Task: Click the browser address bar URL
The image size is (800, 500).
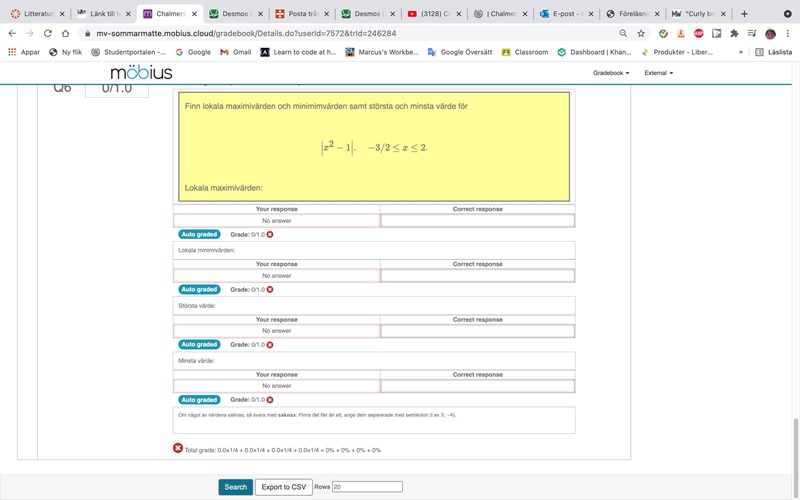Action: pyautogui.click(x=250, y=33)
